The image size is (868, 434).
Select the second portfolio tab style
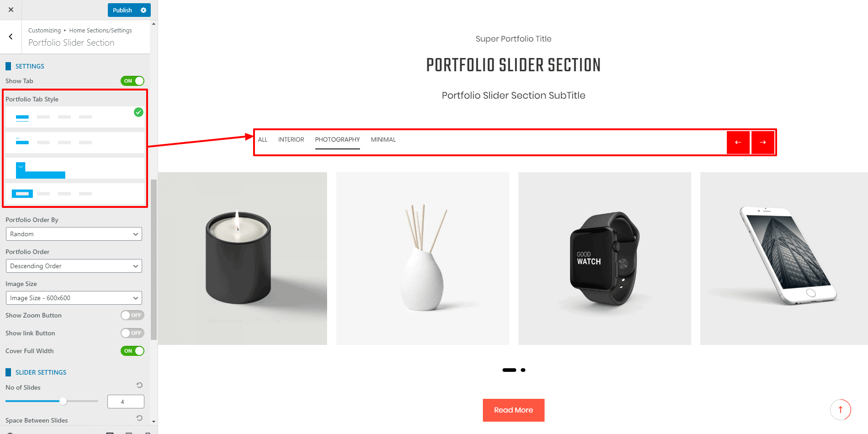(75, 143)
